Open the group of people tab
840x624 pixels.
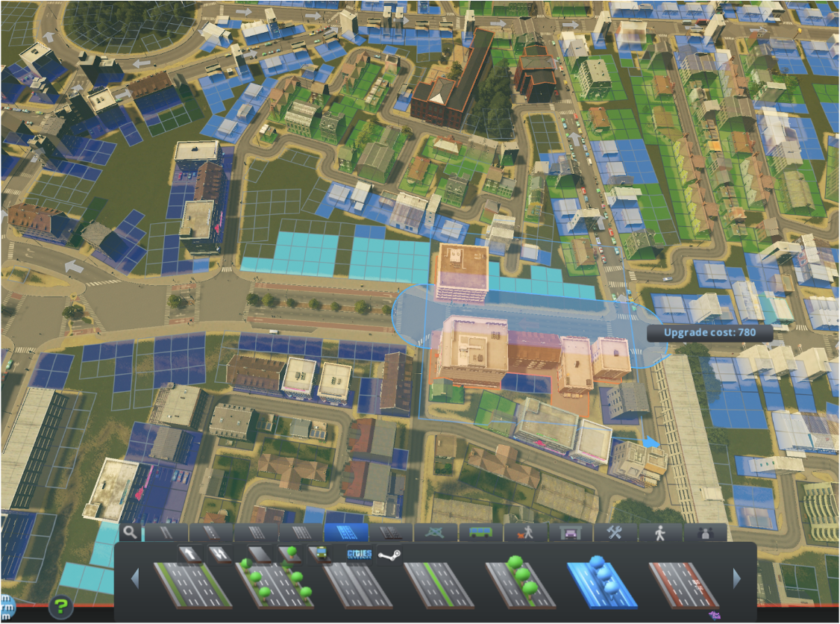pyautogui.click(x=706, y=533)
